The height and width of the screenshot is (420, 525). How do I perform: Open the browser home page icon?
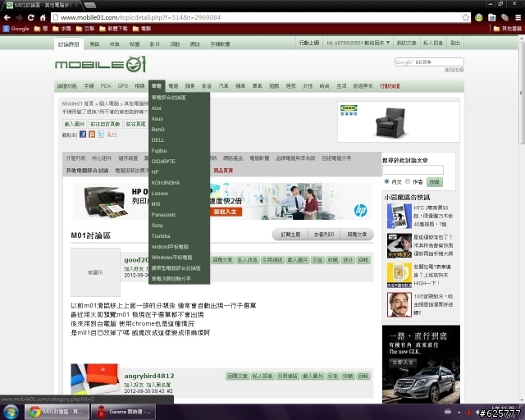(43, 17)
